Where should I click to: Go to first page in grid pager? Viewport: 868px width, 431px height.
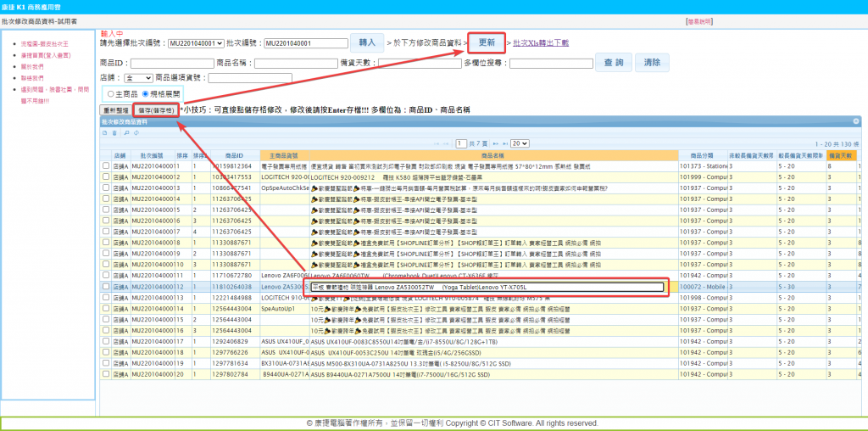[437, 143]
